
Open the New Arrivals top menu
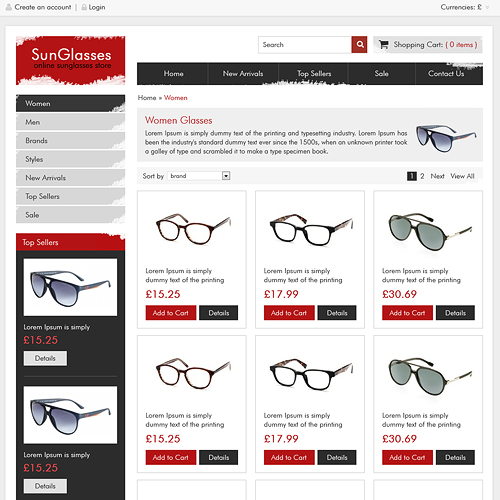pyautogui.click(x=243, y=74)
